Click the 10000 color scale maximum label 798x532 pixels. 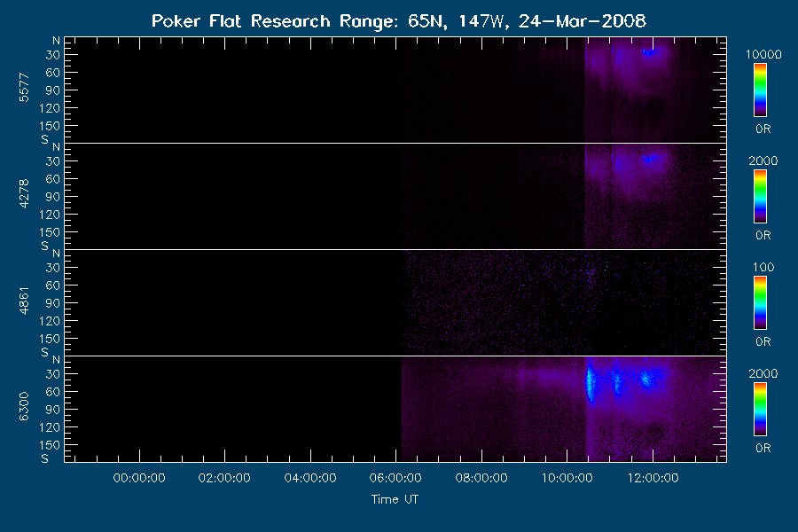click(763, 54)
